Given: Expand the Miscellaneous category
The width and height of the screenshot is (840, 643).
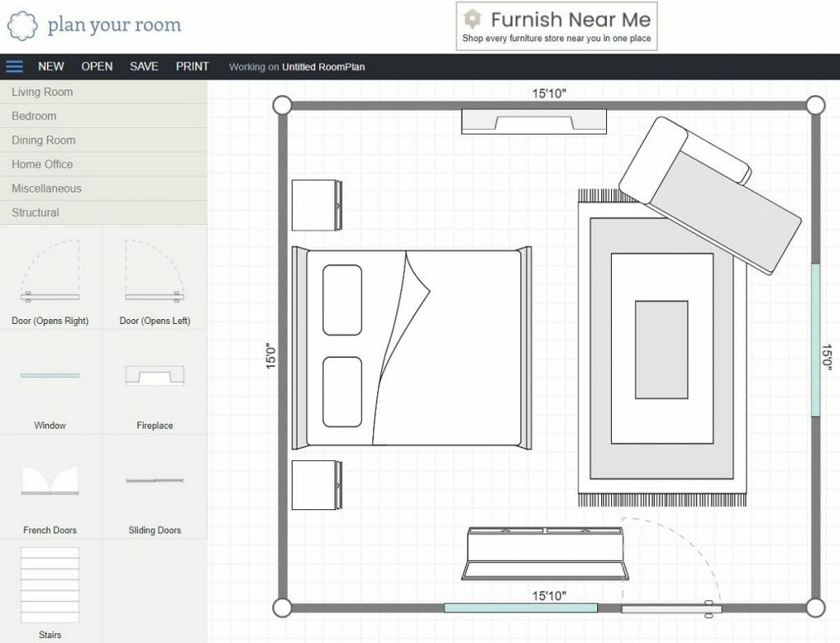Looking at the screenshot, I should coord(48,188).
